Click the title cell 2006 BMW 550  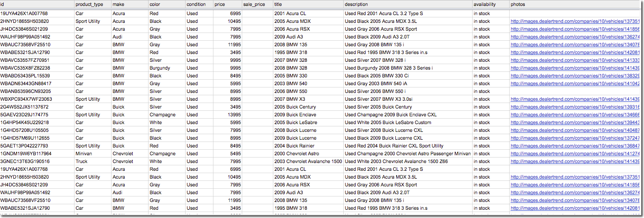point(308,91)
